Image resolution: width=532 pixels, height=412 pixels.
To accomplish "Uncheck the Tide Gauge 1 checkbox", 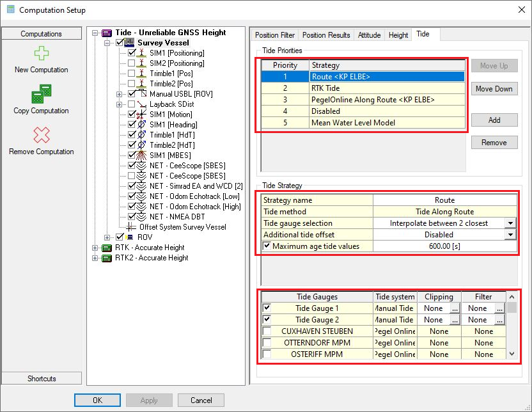I will pos(267,308).
